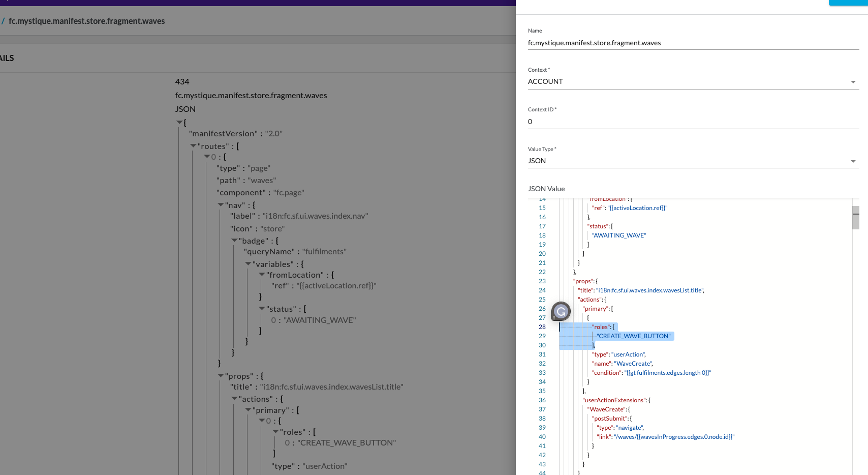Collapse the "variables" object node

pos(248,264)
